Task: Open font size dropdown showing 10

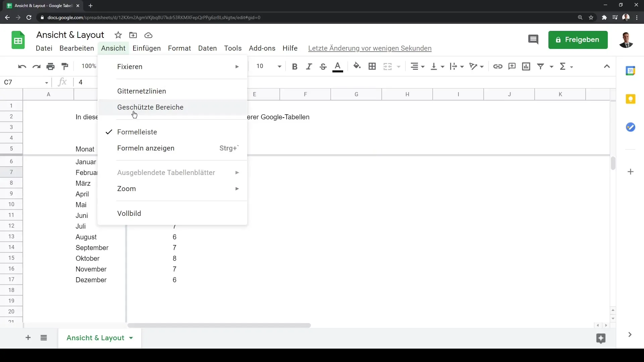Action: 269,66
